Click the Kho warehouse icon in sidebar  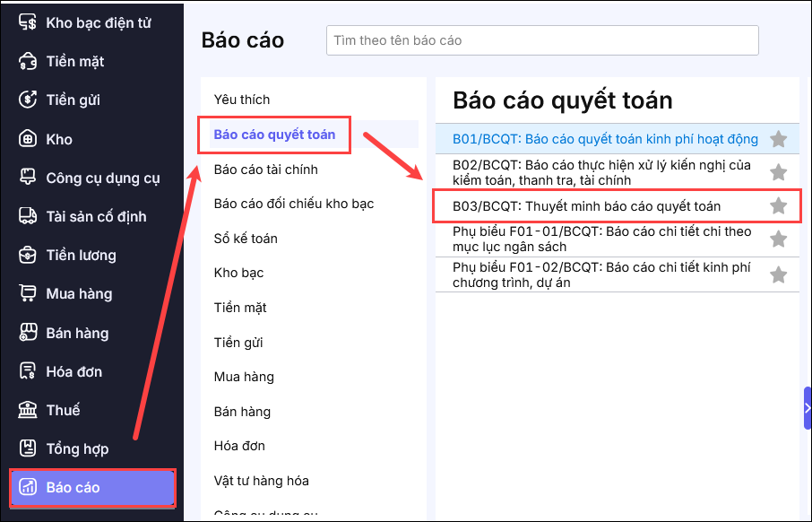28,139
